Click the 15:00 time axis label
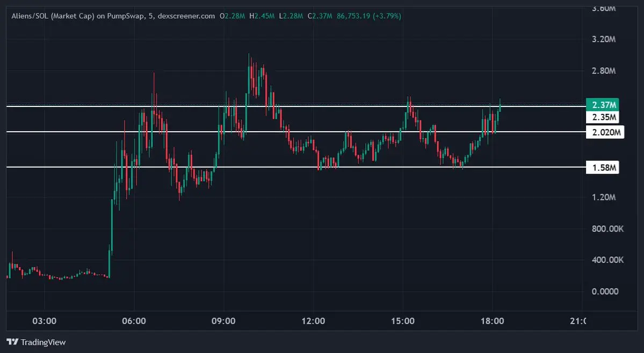The height and width of the screenshot is (353, 644). point(402,321)
